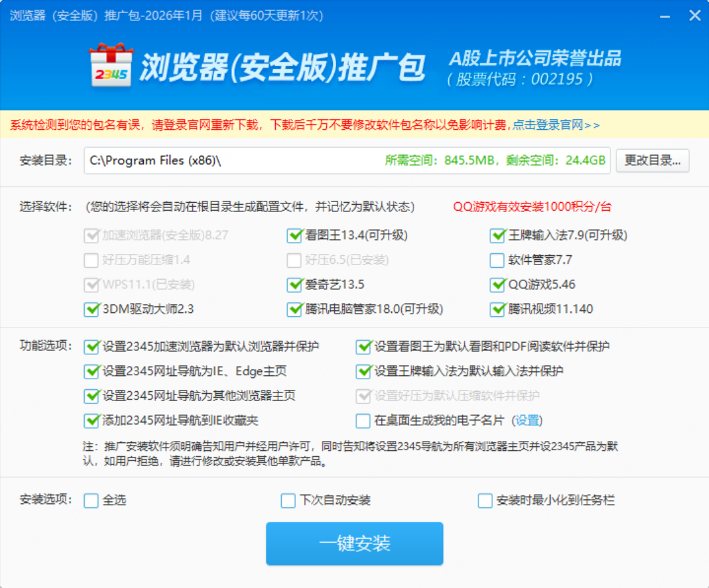The height and width of the screenshot is (588, 709).
Task: Uncheck 看图王13.4 software checkbox
Action: click(x=294, y=236)
